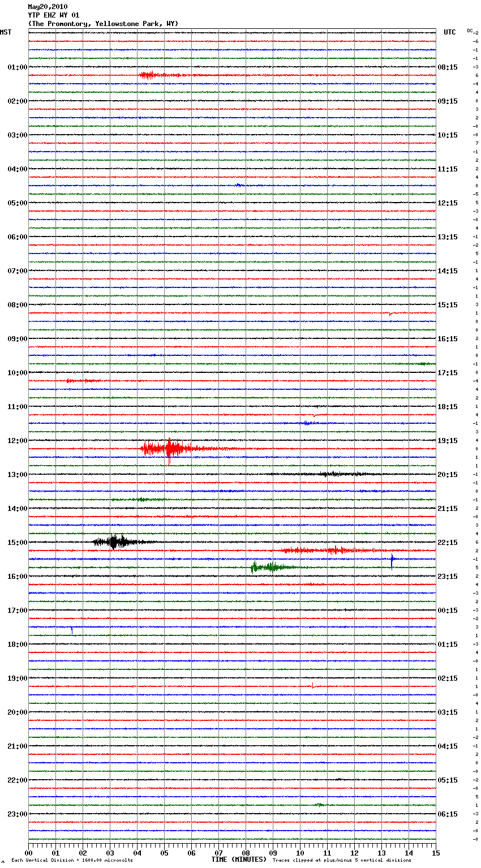
Task: Select the 13:00 MST hour label
Action: click(x=18, y=475)
